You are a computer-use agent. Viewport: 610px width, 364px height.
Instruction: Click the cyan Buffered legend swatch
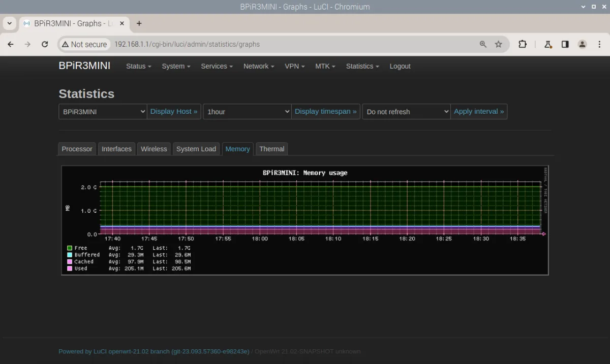70,255
